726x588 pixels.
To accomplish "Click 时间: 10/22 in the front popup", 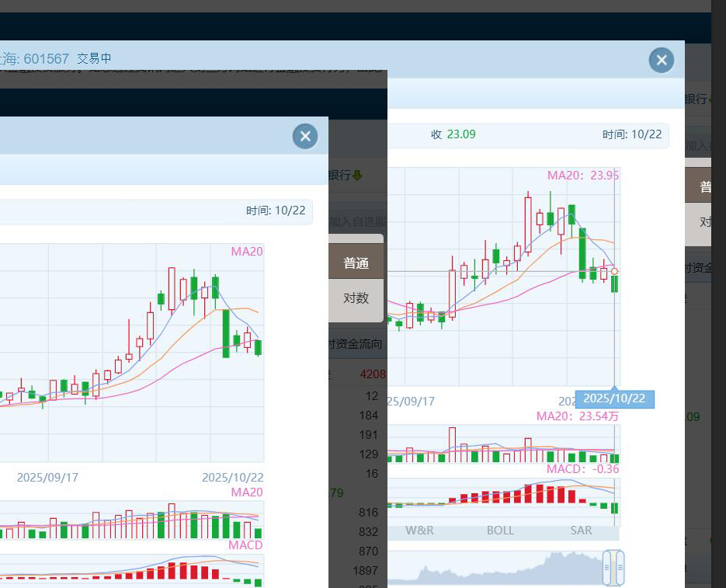I will [x=276, y=210].
